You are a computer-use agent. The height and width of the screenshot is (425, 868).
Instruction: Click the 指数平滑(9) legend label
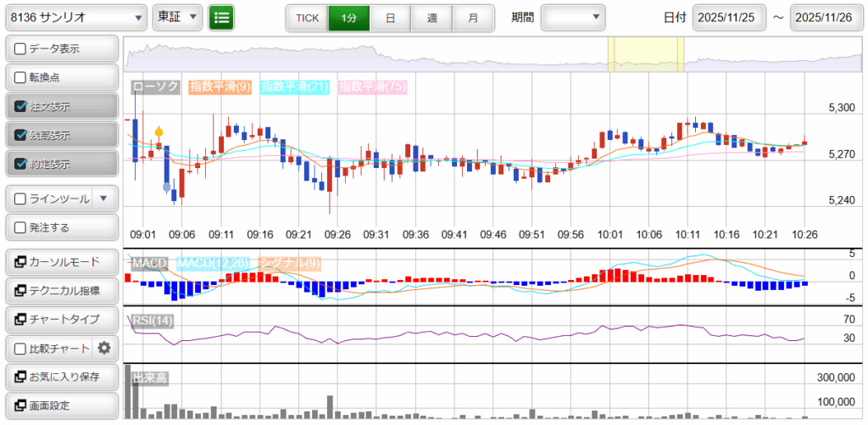220,87
